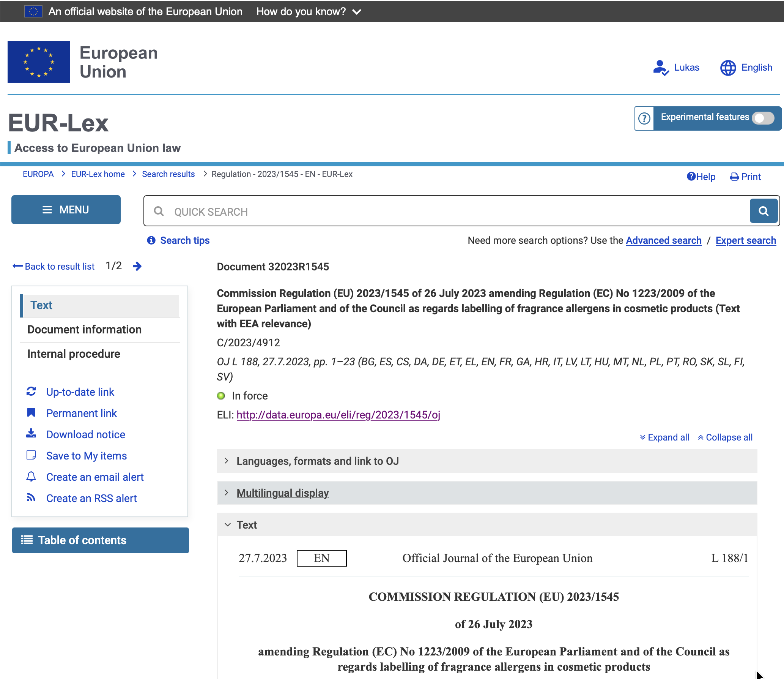Viewport: 784px width, 679px height.
Task: Select the Text tab in sidebar
Action: (x=100, y=305)
